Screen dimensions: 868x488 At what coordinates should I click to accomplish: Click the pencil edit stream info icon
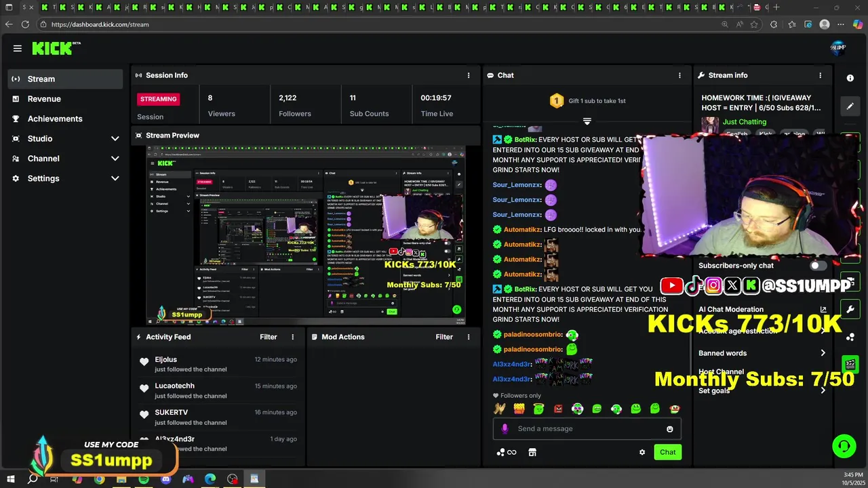click(850, 106)
